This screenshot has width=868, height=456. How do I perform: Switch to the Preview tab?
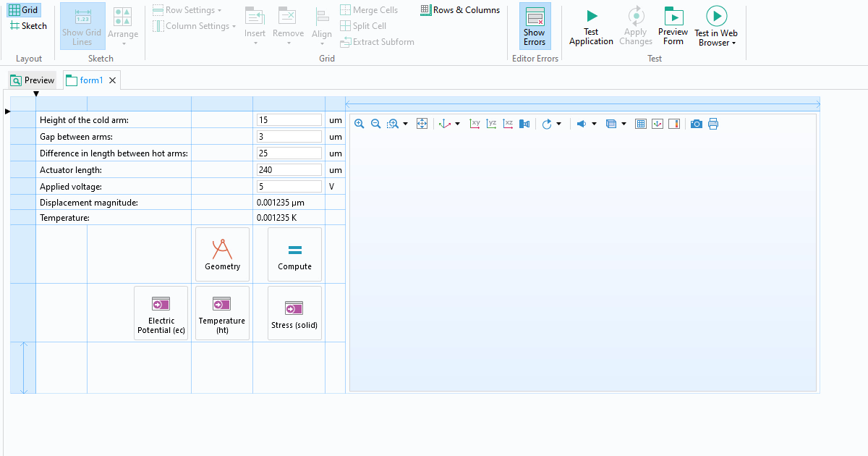coord(32,80)
